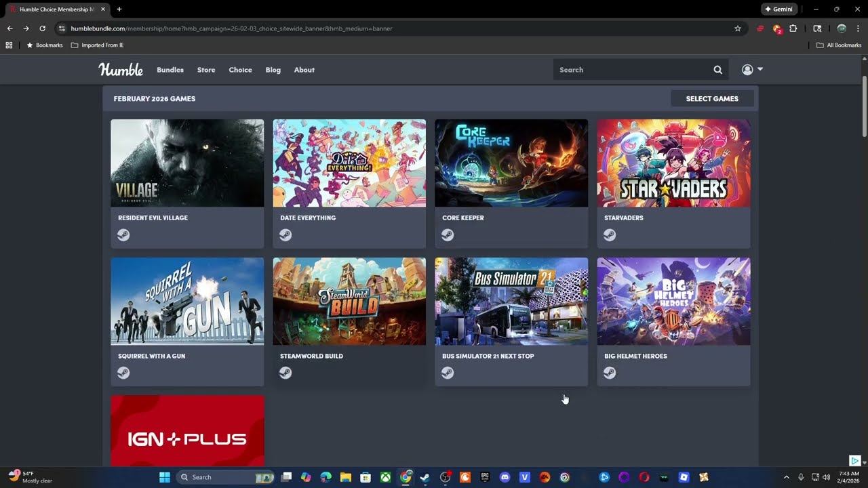Viewport: 868px width, 488px height.
Task: Open the Chrome Extensions puzzle icon
Action: (793, 28)
